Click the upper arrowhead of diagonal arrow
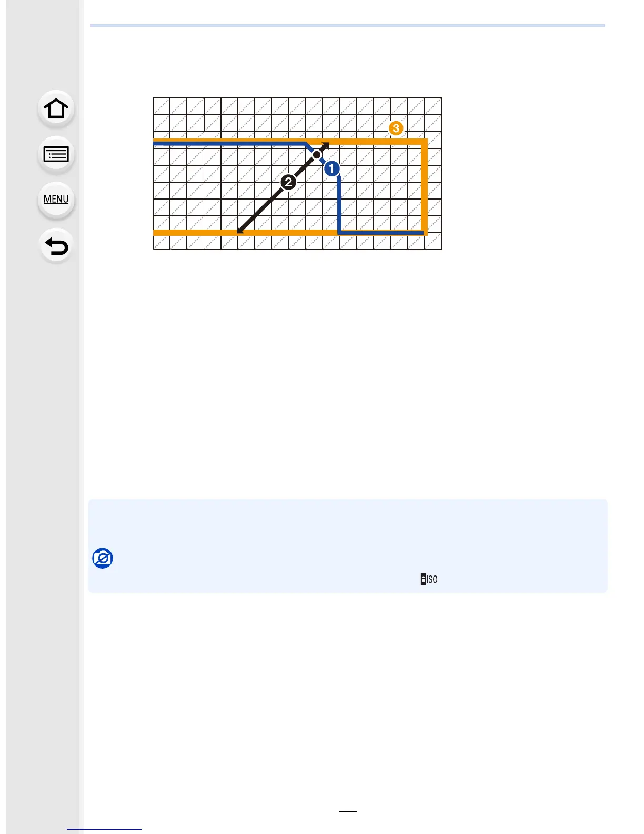Screen dimensions: 644x834 point(325,146)
